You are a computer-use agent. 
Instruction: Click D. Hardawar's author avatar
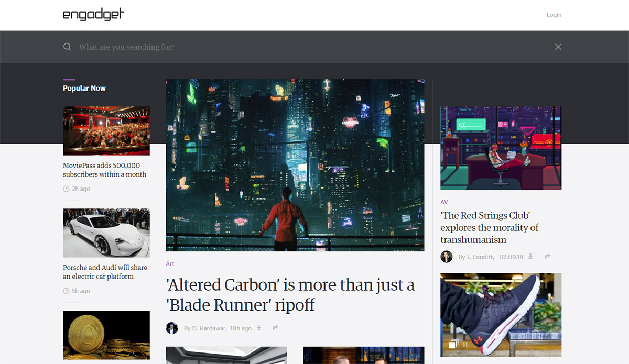[172, 328]
